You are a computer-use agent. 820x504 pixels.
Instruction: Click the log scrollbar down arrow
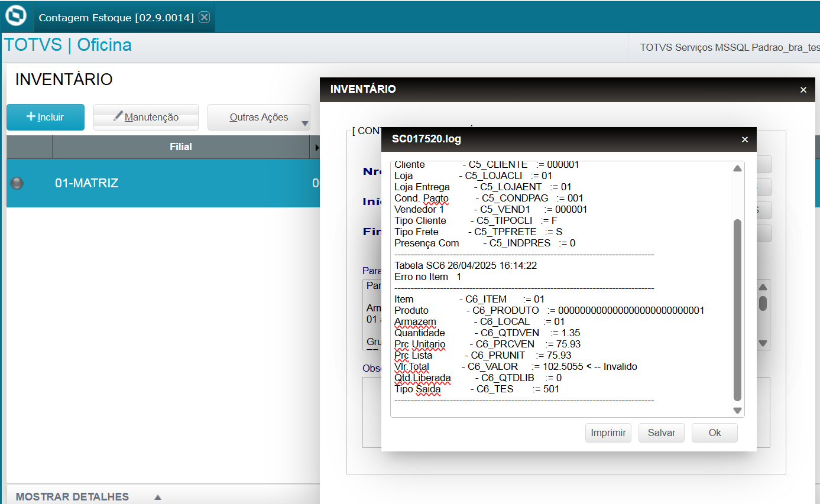[x=737, y=411]
